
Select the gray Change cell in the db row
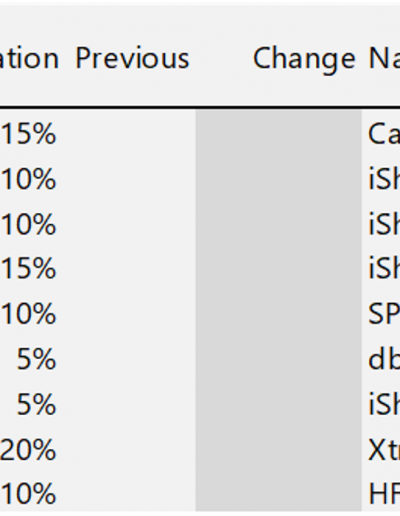click(x=278, y=359)
